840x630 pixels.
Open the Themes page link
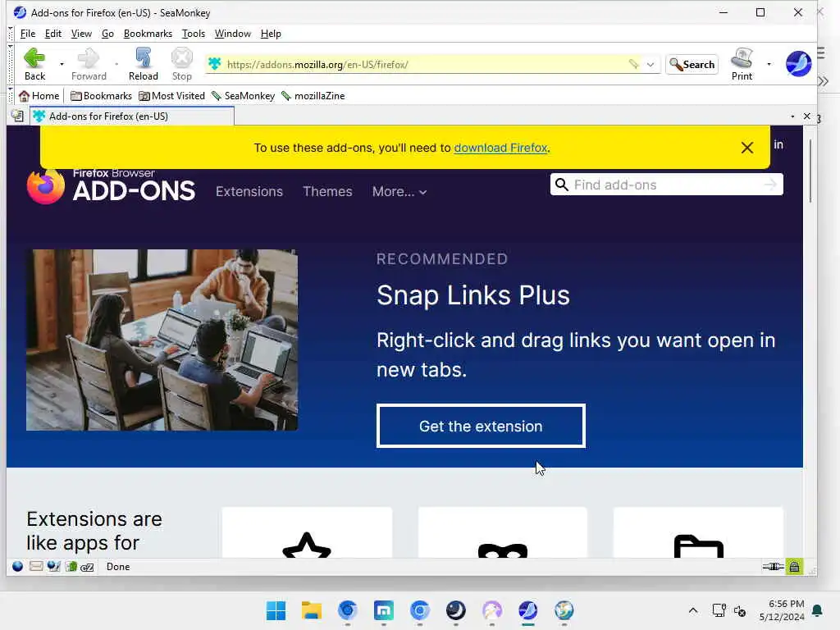[327, 191]
